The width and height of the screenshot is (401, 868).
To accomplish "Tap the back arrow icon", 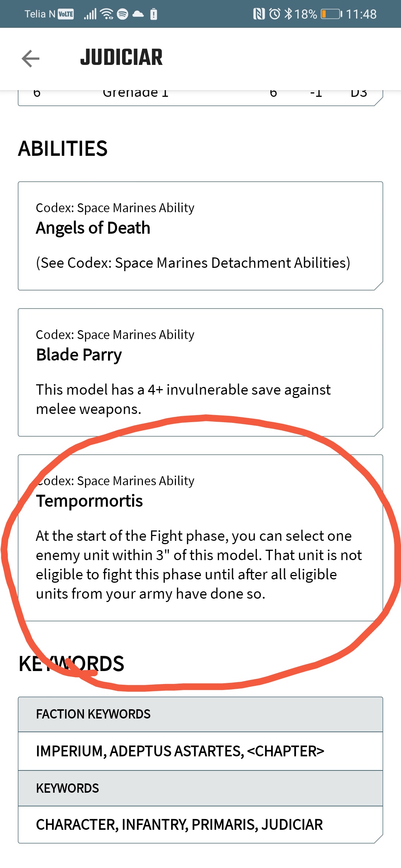I will click(30, 59).
